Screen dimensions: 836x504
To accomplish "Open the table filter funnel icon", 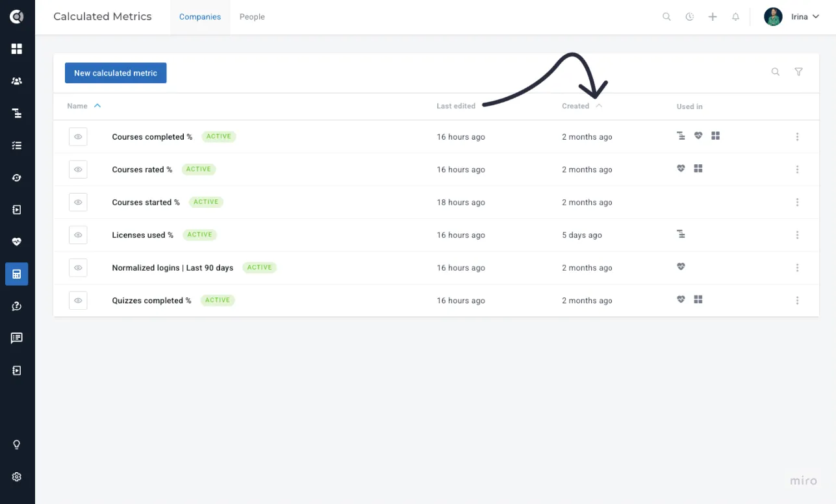I will point(799,72).
